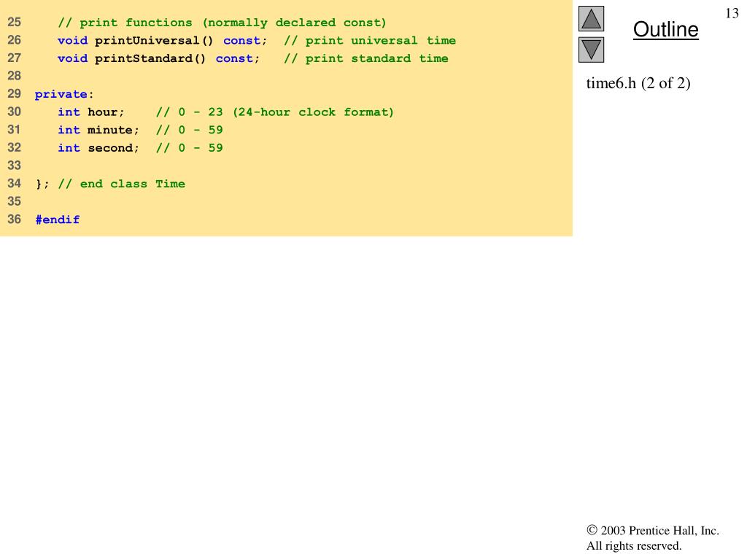Screen dimensions: 747x560
Task: Click the '// end class Time' comment
Action: (x=122, y=184)
